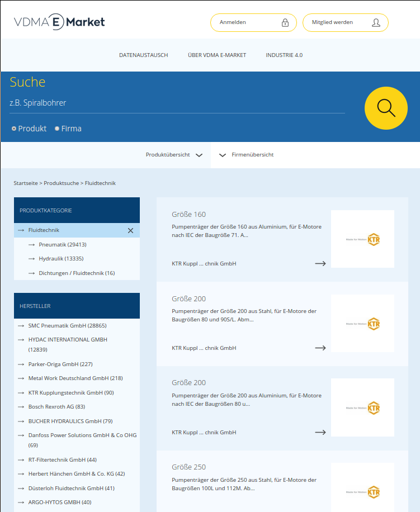Click the yellow magnifier search button

point(386,108)
